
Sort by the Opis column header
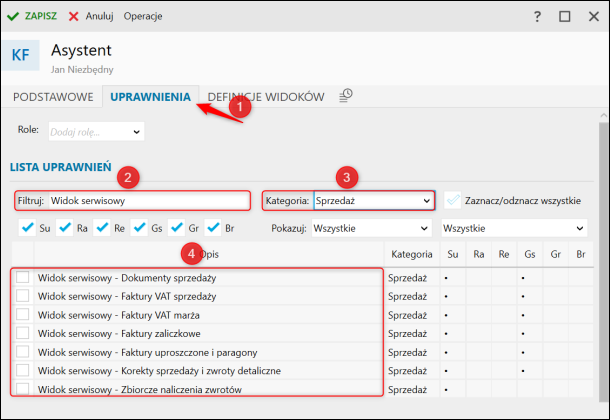click(x=209, y=254)
